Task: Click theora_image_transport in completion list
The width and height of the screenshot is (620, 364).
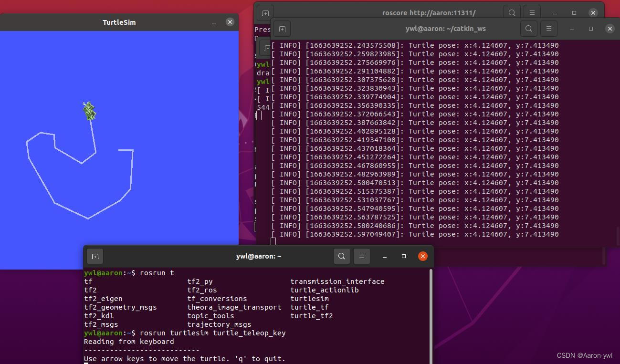Action: 234,307
